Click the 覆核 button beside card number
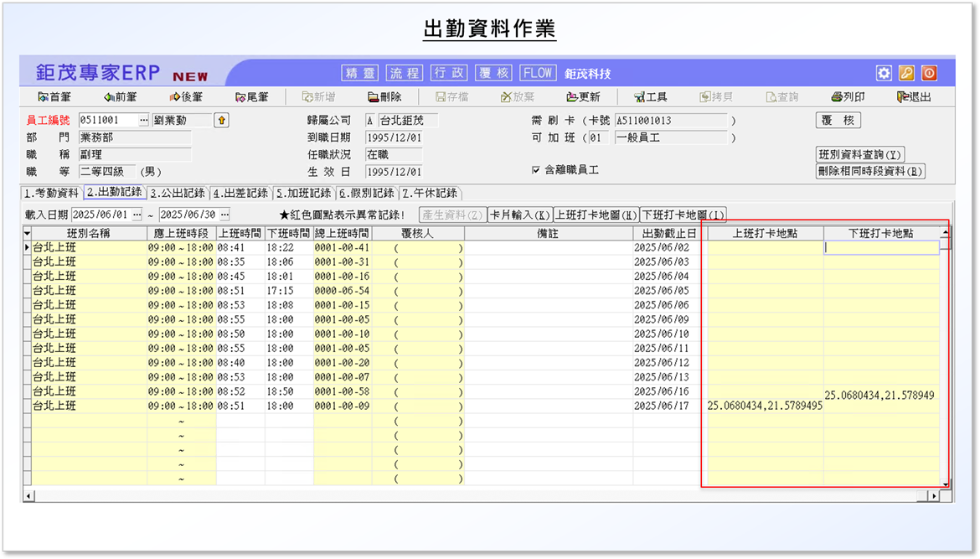Image resolution: width=980 pixels, height=559 pixels. [x=838, y=121]
